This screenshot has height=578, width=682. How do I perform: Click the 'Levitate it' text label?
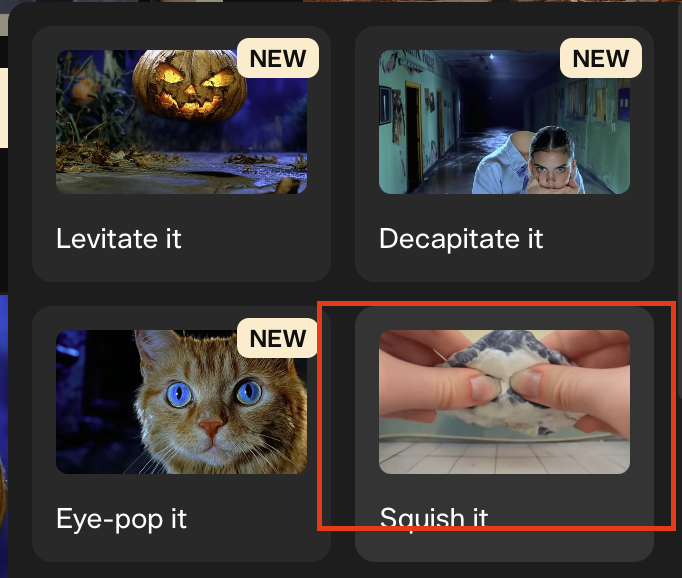coord(119,239)
